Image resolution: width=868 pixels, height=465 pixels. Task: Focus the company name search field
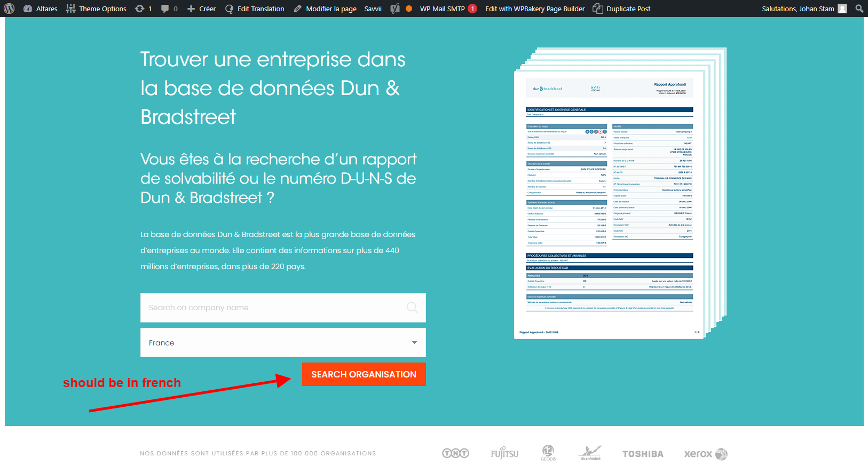click(x=283, y=308)
